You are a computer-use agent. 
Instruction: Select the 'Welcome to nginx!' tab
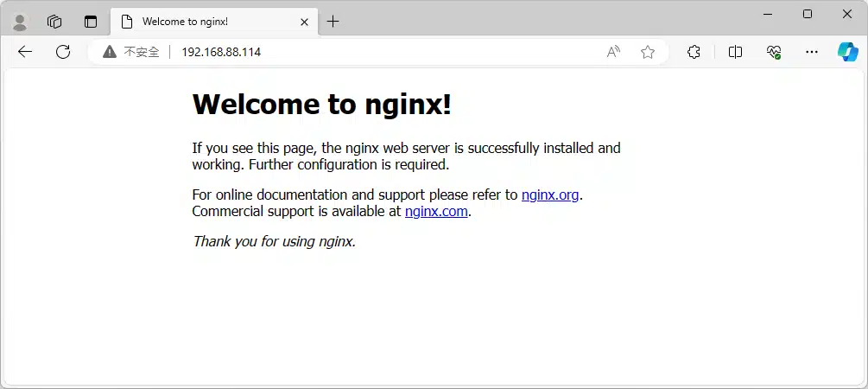(x=213, y=22)
